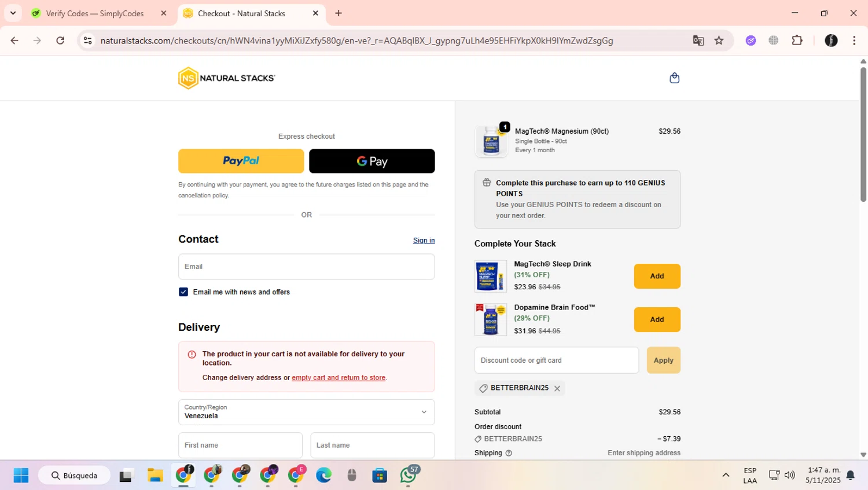Remove the BETTERBRAIN25 discount code
The image size is (868, 490).
point(557,389)
